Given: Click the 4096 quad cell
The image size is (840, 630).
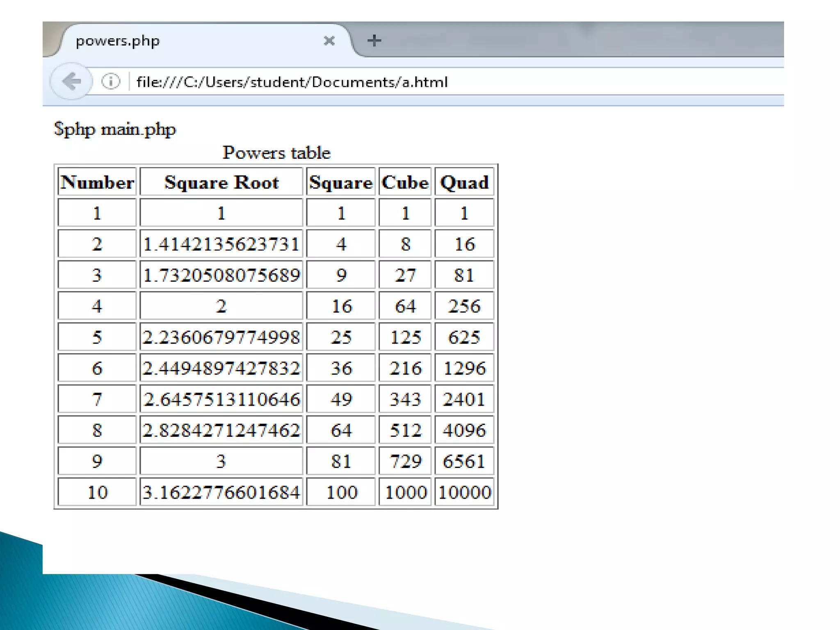Looking at the screenshot, I should click(464, 430).
